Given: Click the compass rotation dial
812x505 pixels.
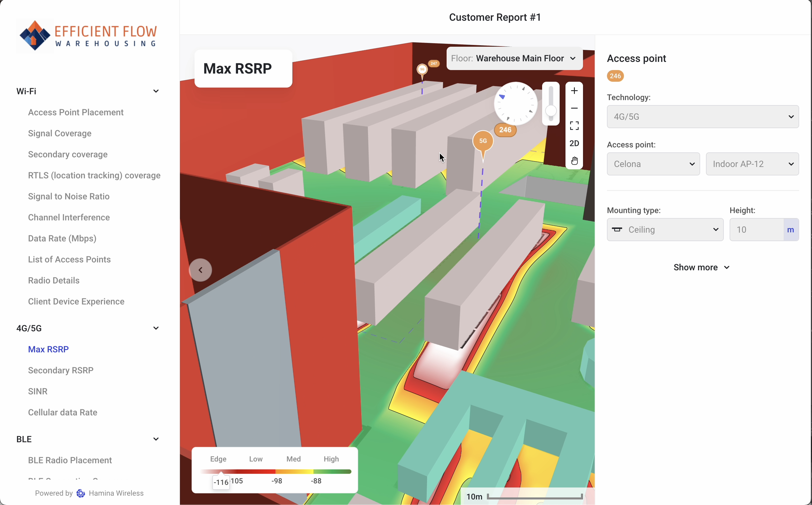Looking at the screenshot, I should (516, 104).
